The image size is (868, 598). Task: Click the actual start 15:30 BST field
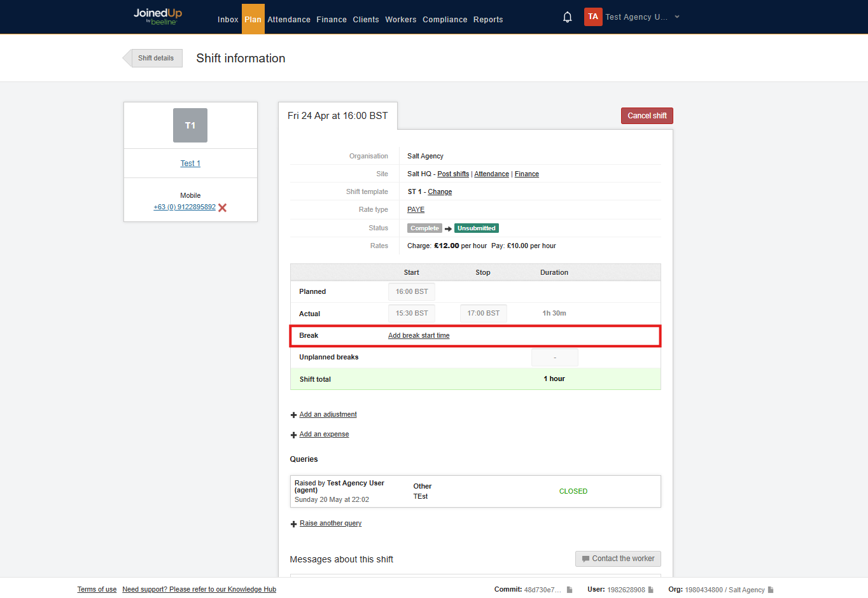[x=412, y=313]
